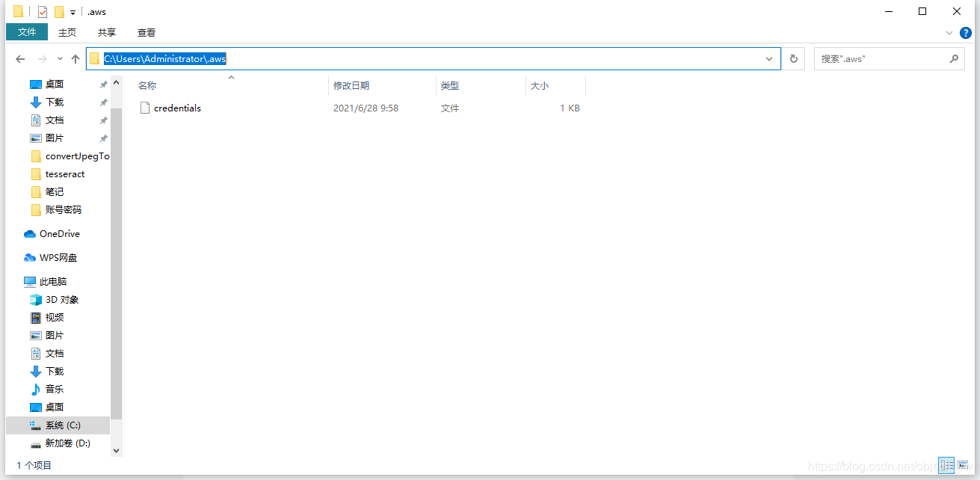This screenshot has height=480, width=980.
Task: Open the 账号密码 folder
Action: [x=64, y=210]
